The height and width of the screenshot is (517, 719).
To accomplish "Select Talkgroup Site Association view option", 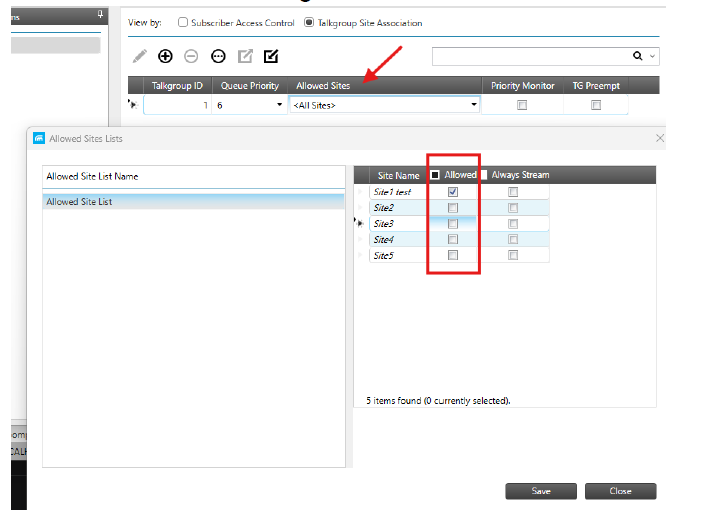I will coord(309,22).
